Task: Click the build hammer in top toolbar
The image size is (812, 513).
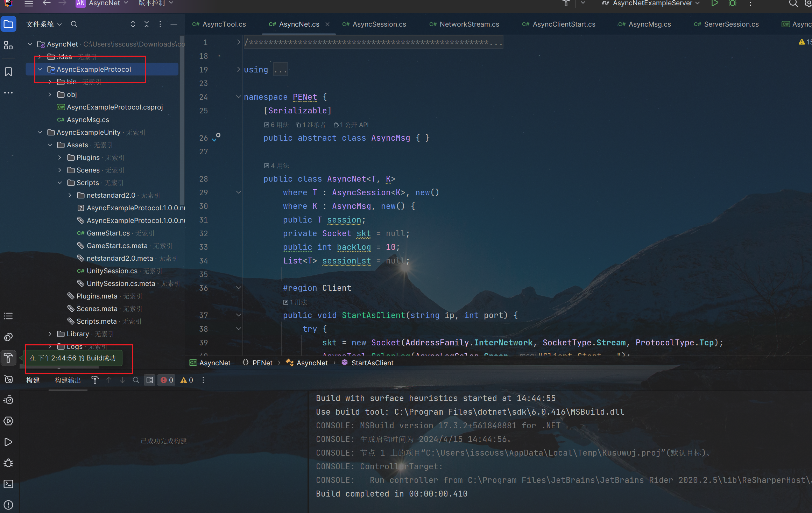Action: coord(566,3)
